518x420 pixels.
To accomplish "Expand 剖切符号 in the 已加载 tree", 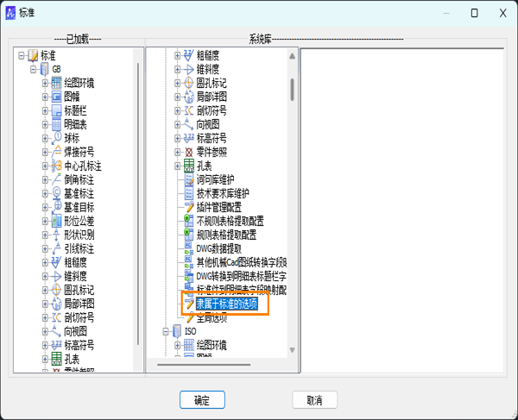I will 45,317.
